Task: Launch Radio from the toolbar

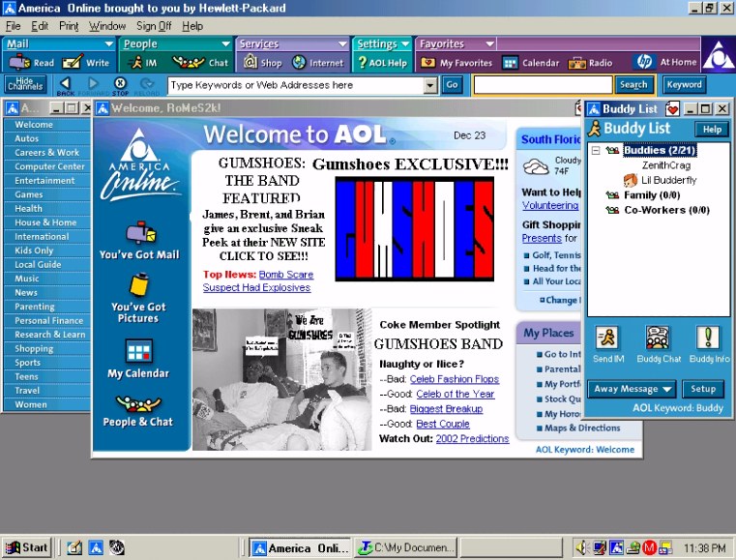Action: [577, 63]
